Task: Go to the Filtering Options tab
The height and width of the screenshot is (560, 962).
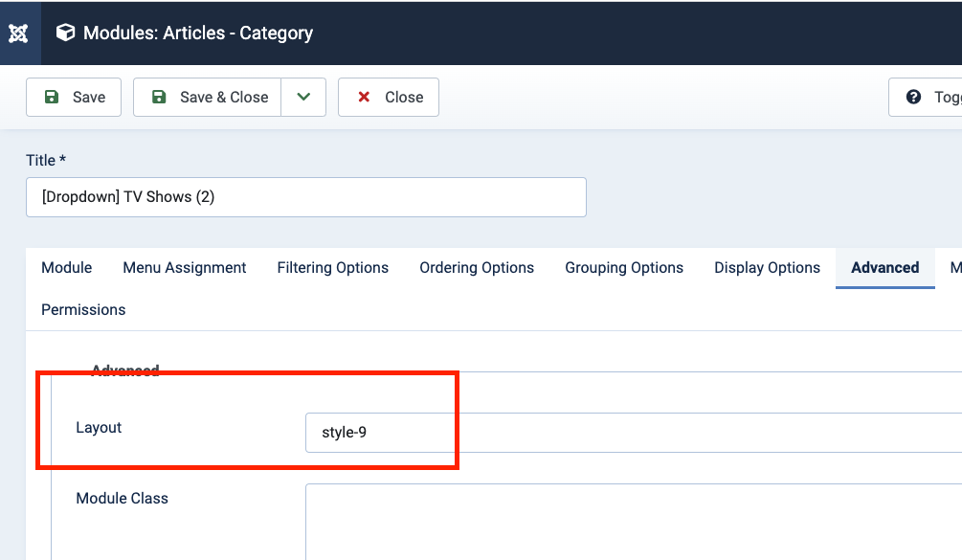Action: coord(333,268)
